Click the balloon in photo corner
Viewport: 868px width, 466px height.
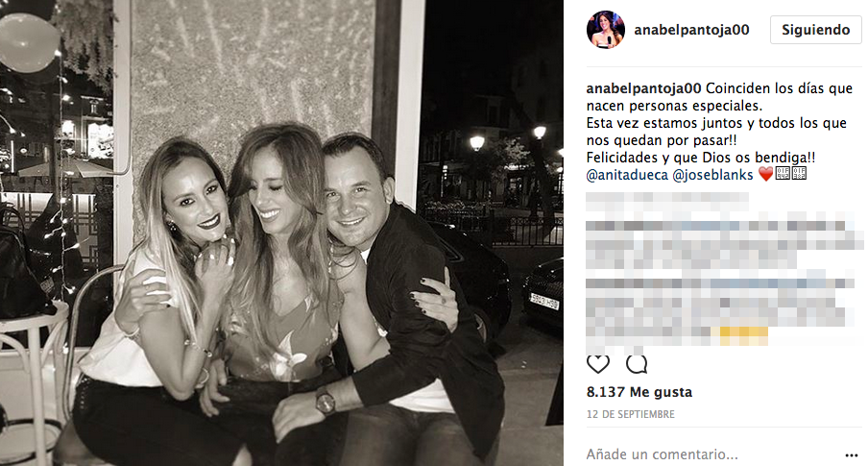point(29,42)
